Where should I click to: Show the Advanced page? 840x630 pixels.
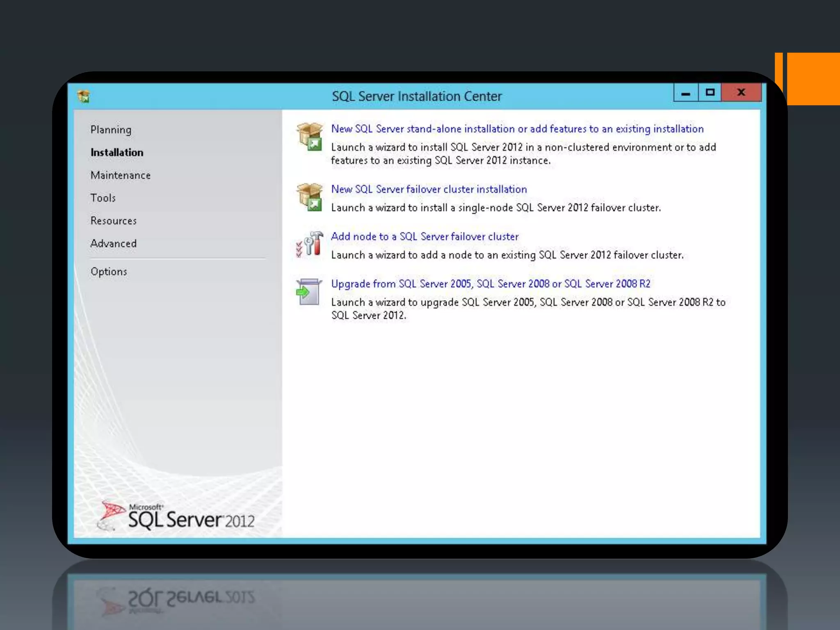[114, 243]
